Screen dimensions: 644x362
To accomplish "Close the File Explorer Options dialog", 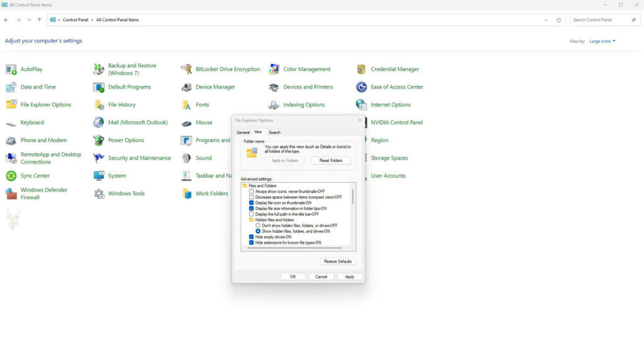I will (x=360, y=120).
